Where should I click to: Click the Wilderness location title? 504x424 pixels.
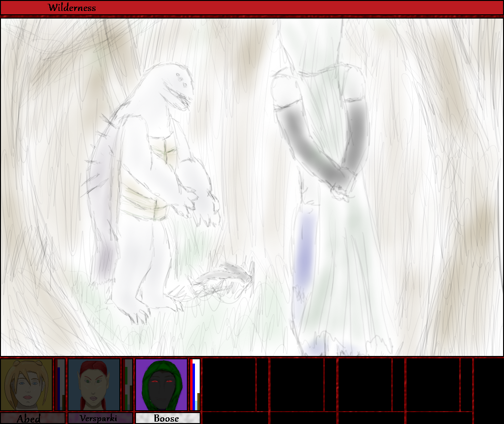(71, 8)
